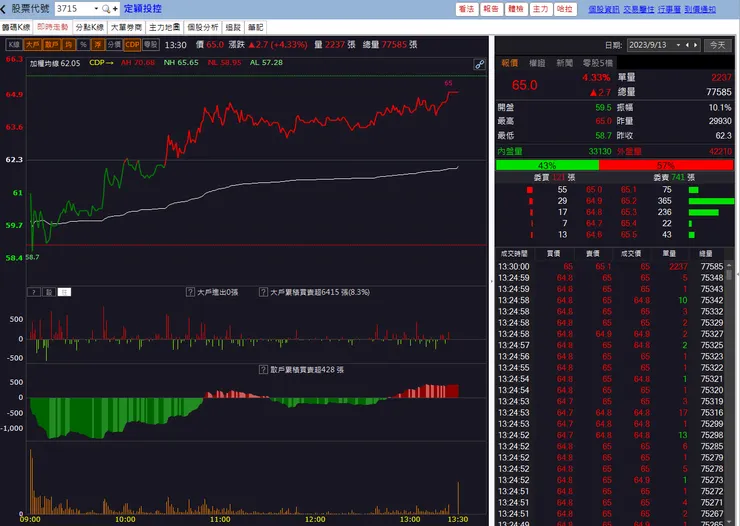Go back using the top-left arrow
The width and height of the screenshot is (740, 526).
click(4, 9)
